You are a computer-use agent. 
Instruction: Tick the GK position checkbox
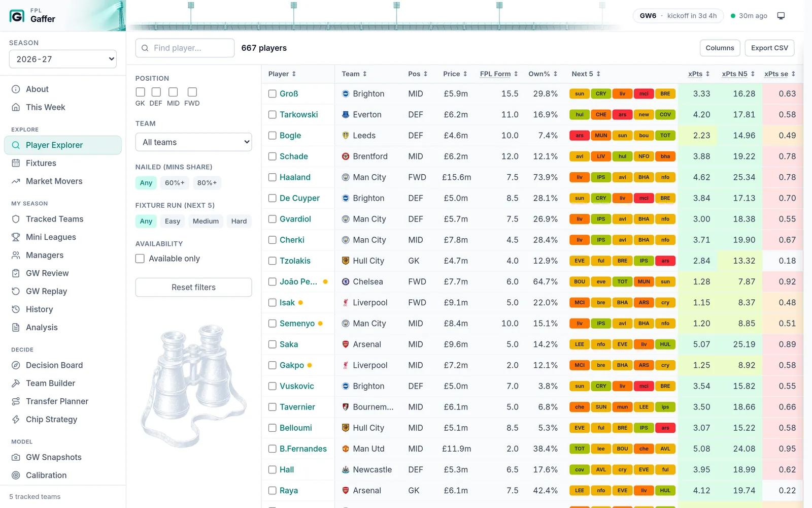(x=141, y=92)
